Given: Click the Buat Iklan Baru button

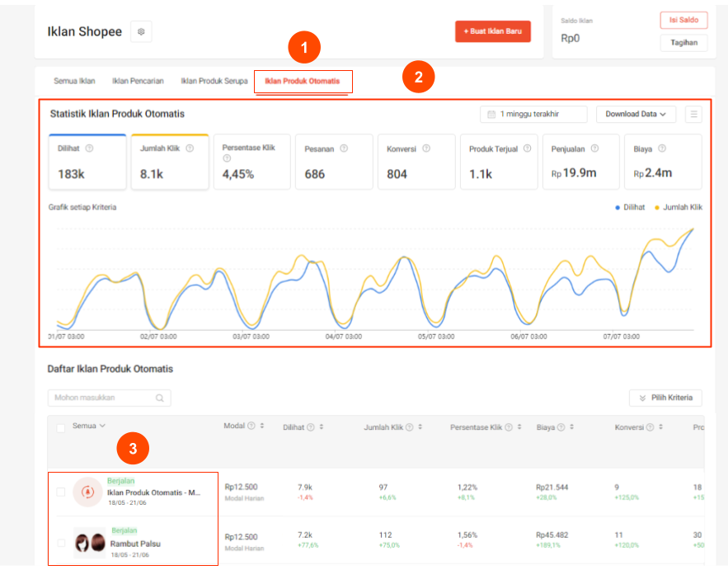Looking at the screenshot, I should pyautogui.click(x=492, y=31).
